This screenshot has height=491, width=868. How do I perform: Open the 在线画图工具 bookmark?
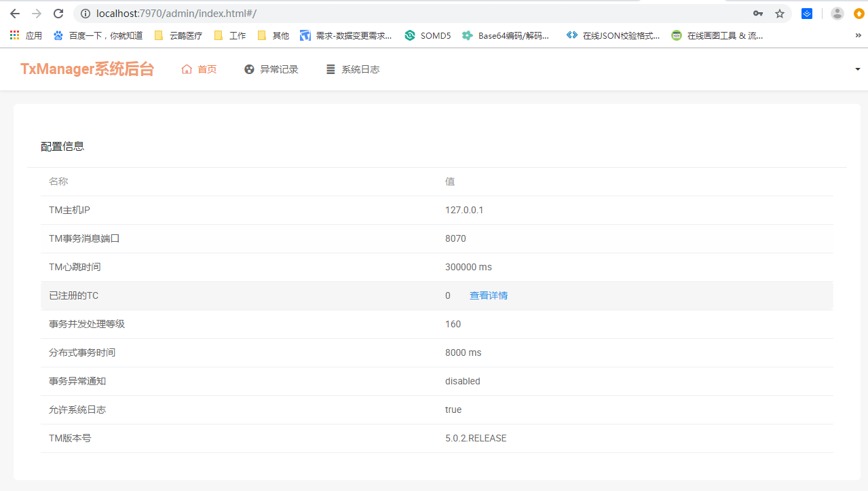(x=717, y=35)
